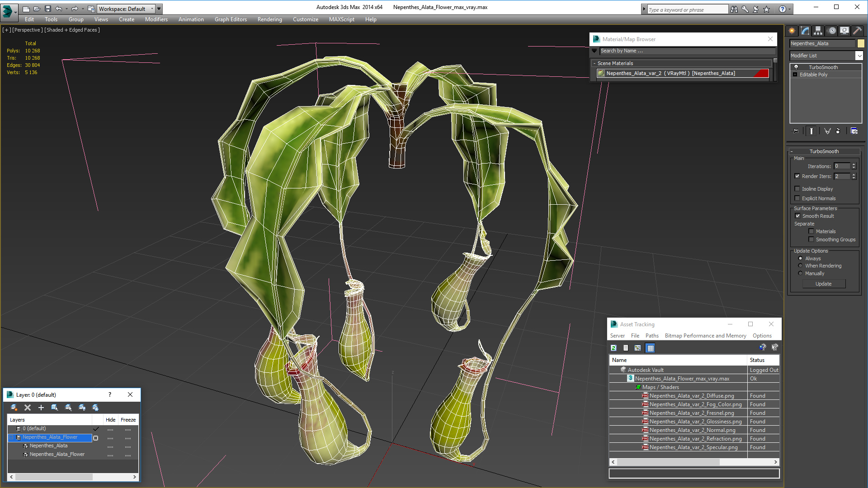The width and height of the screenshot is (868, 488).
Task: Click Add Selected Objects plus icon
Action: (41, 408)
